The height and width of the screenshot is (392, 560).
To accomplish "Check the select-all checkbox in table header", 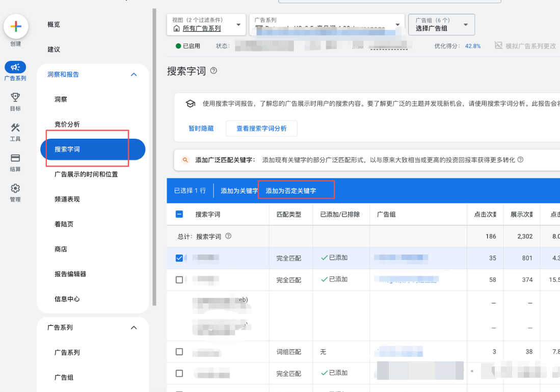I will (x=179, y=214).
